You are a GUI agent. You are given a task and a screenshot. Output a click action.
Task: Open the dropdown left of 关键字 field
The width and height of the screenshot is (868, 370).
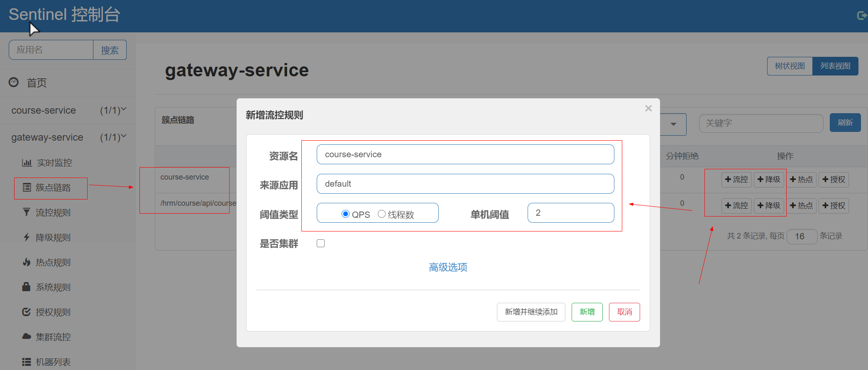point(673,124)
